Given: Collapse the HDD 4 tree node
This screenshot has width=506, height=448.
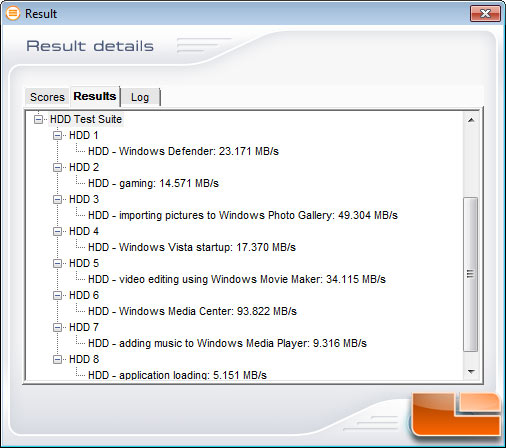Looking at the screenshot, I should click(x=58, y=231).
